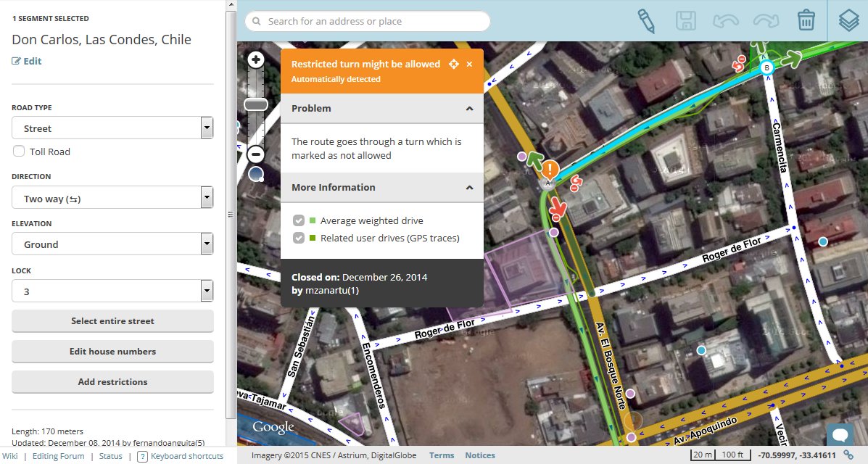
Task: Click the orange exclamation problem marker
Action: [550, 169]
